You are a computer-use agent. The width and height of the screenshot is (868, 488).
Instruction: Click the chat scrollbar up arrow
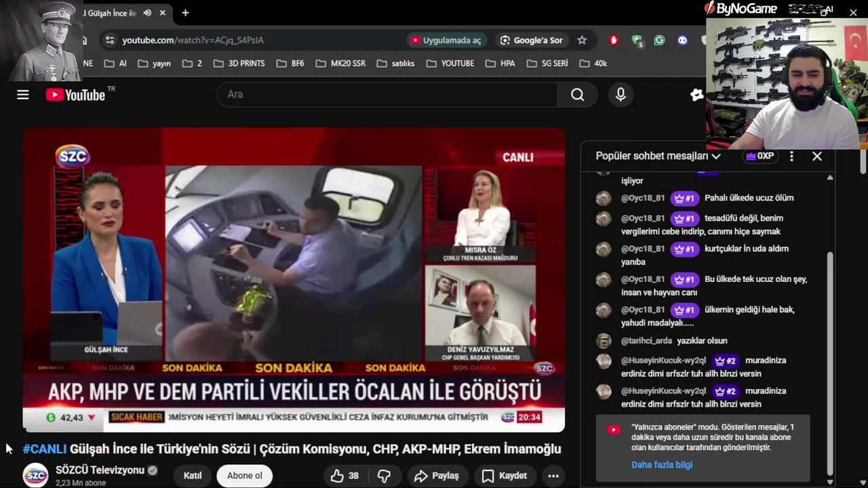tap(830, 178)
